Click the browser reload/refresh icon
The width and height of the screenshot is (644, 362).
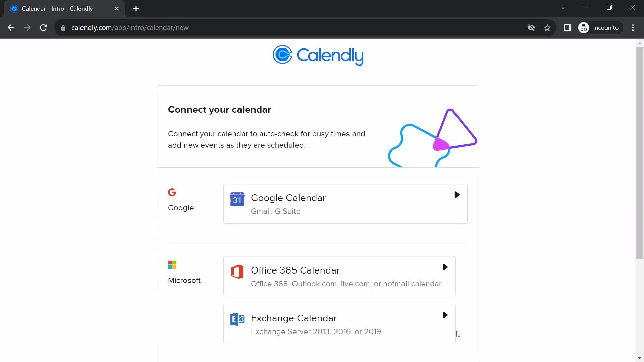[x=44, y=28]
